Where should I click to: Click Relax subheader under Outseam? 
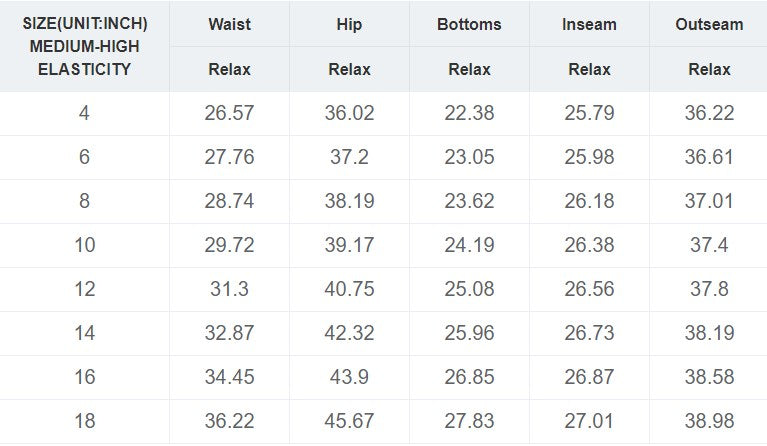[x=709, y=69]
